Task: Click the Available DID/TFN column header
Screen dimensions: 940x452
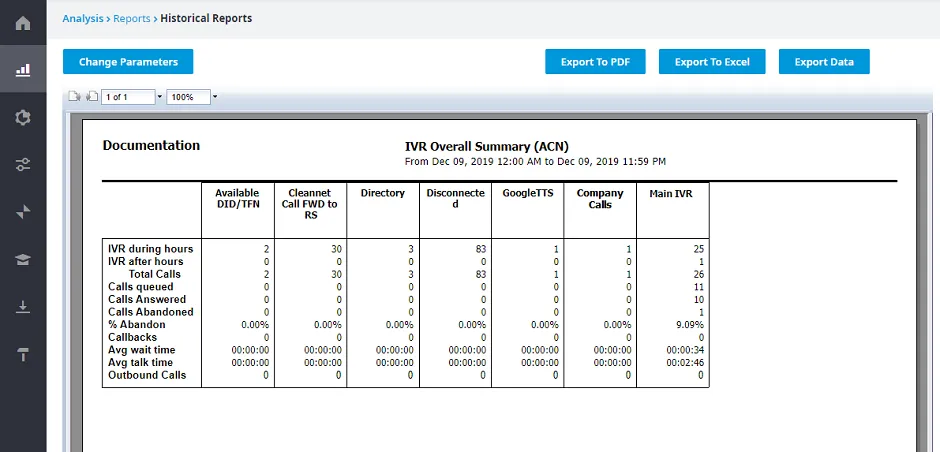Action: pyautogui.click(x=237, y=198)
